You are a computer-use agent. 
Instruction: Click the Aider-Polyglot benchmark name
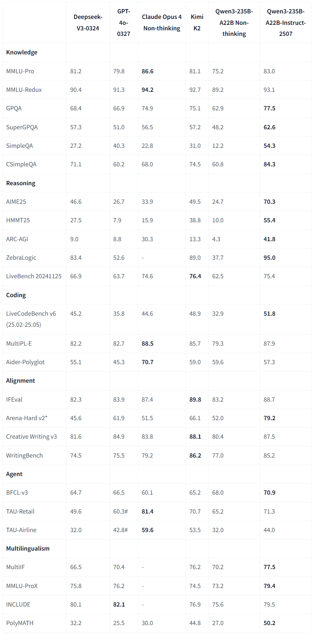click(26, 362)
